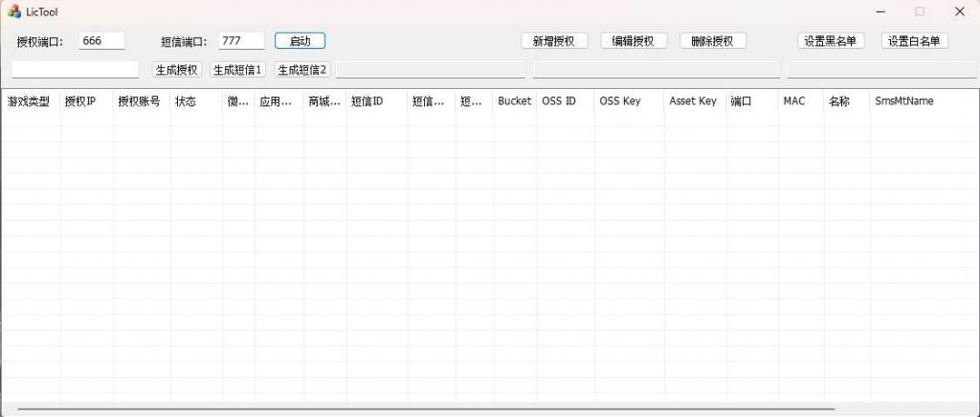Open 编辑授权 to edit authorization

pyautogui.click(x=634, y=41)
